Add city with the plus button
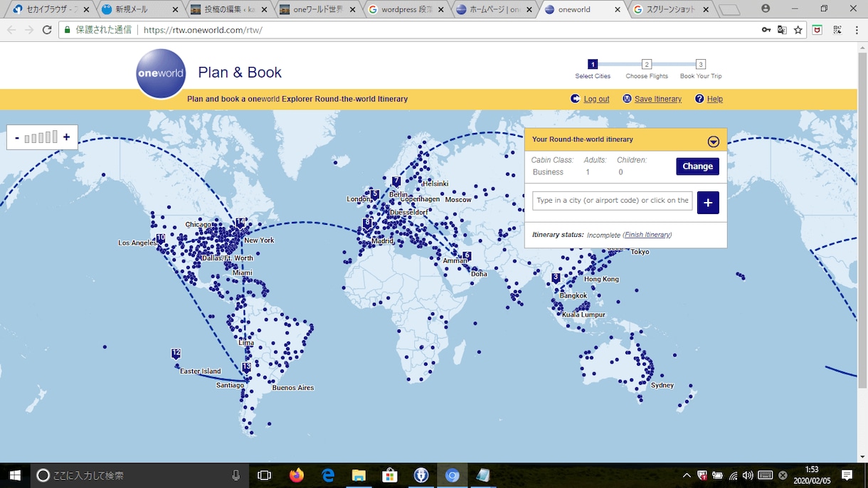The width and height of the screenshot is (868, 488). click(x=708, y=203)
